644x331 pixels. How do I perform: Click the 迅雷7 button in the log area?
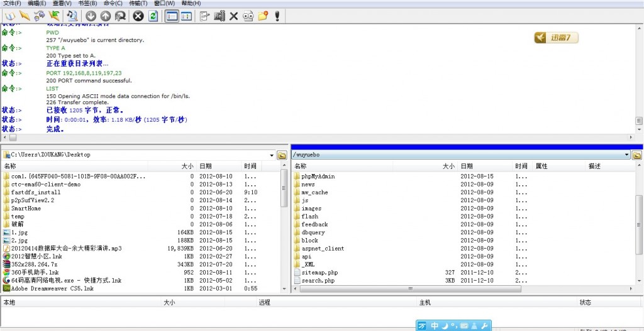coord(556,38)
